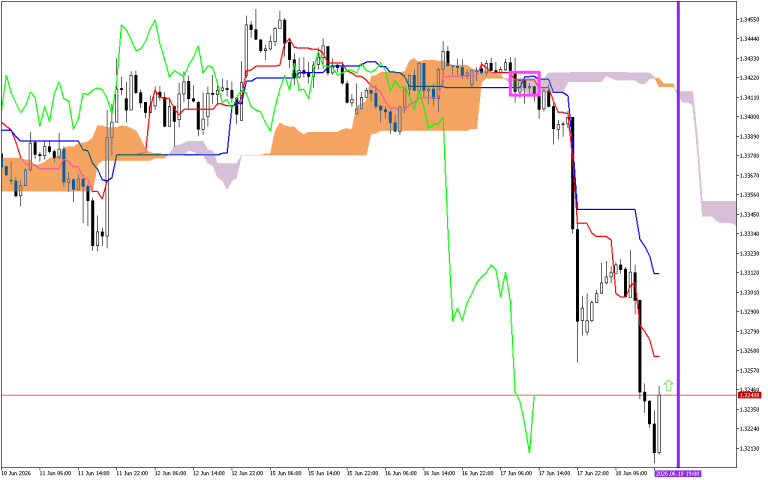The height and width of the screenshot is (480, 768).
Task: Click the 17 Jun 14:00 time label
Action: (x=555, y=473)
